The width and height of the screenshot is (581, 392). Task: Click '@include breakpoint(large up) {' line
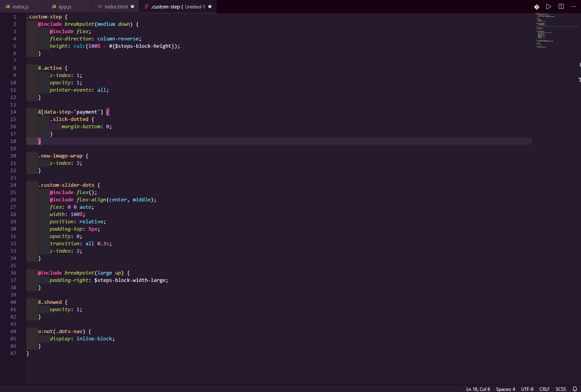coord(84,273)
